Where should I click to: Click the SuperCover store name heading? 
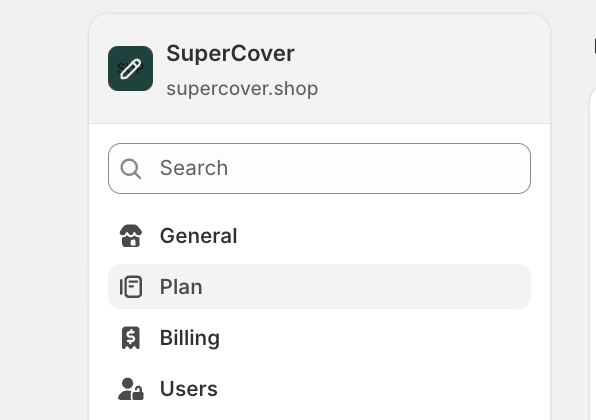pyautogui.click(x=230, y=53)
